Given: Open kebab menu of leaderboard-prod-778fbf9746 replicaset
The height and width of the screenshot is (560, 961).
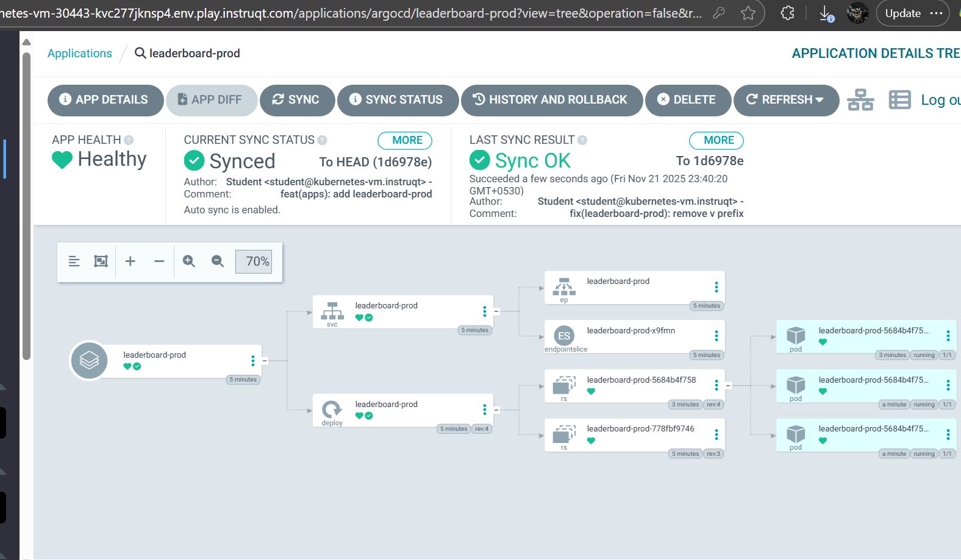Looking at the screenshot, I should coord(716,434).
